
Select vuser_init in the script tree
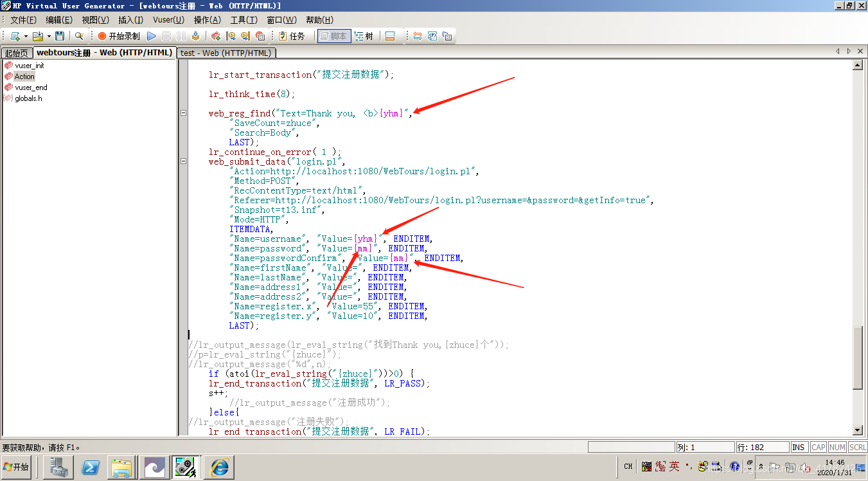click(29, 66)
